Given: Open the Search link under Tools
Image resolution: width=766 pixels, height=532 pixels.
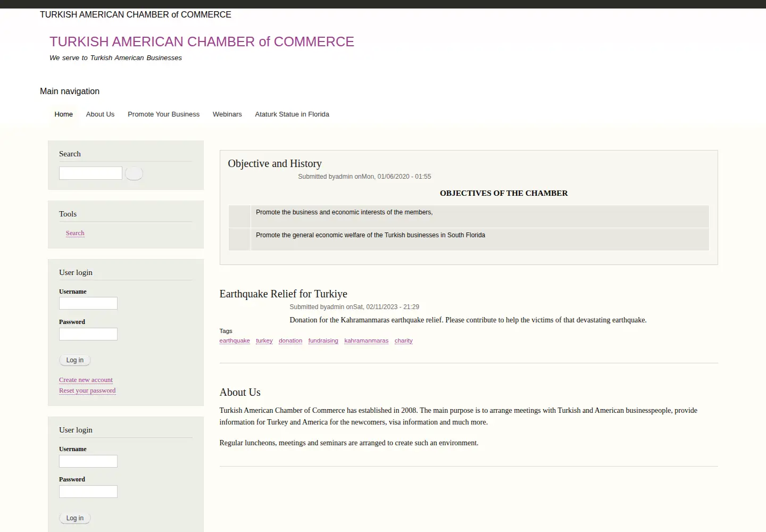Looking at the screenshot, I should (75, 233).
